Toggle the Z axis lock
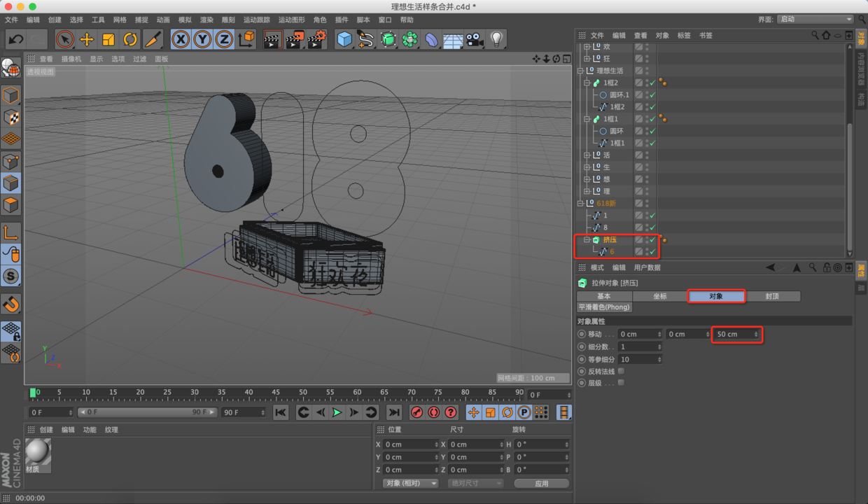Image resolution: width=868 pixels, height=504 pixels. [224, 39]
